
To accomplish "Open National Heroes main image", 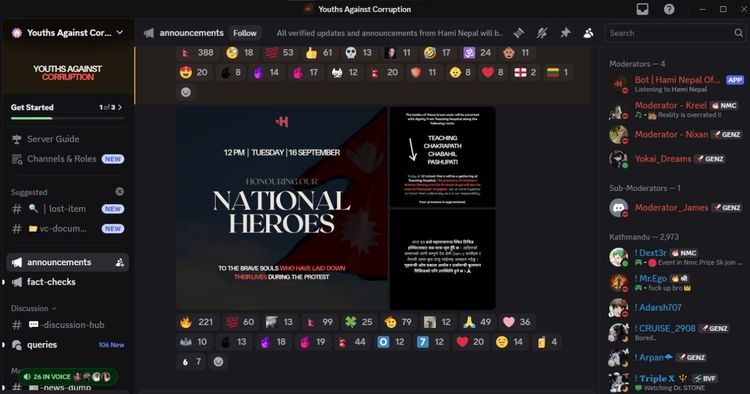I will pos(282,208).
